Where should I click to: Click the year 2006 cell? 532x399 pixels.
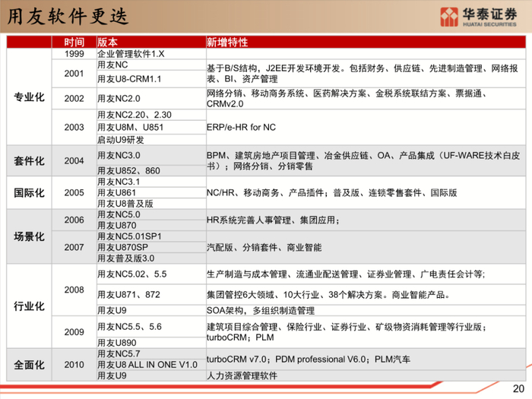pyautogui.click(x=74, y=220)
